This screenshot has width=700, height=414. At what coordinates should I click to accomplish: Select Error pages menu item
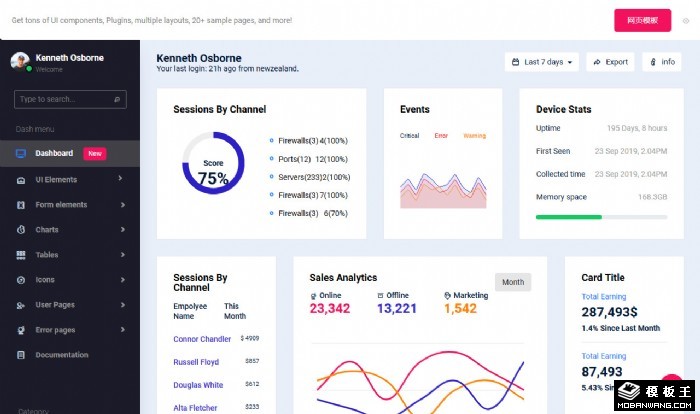point(55,330)
